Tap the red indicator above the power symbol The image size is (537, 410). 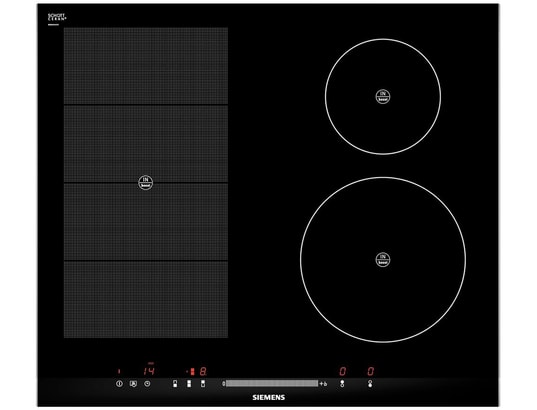(x=119, y=371)
